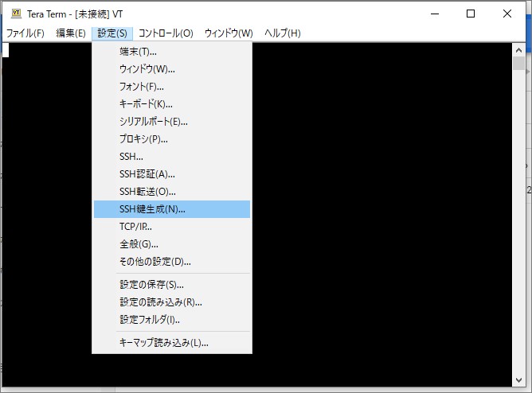Choose 全般(G)... menu entry
The image size is (532, 393).
coord(172,244)
